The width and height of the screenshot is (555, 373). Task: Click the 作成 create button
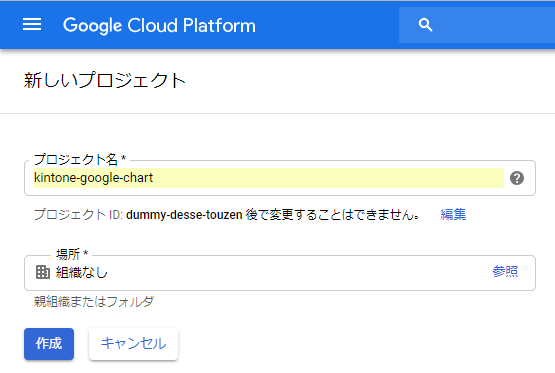(49, 344)
